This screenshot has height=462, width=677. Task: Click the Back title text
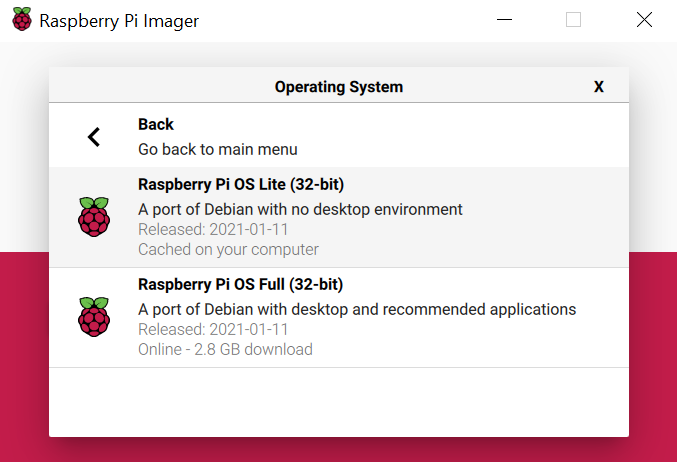point(156,124)
